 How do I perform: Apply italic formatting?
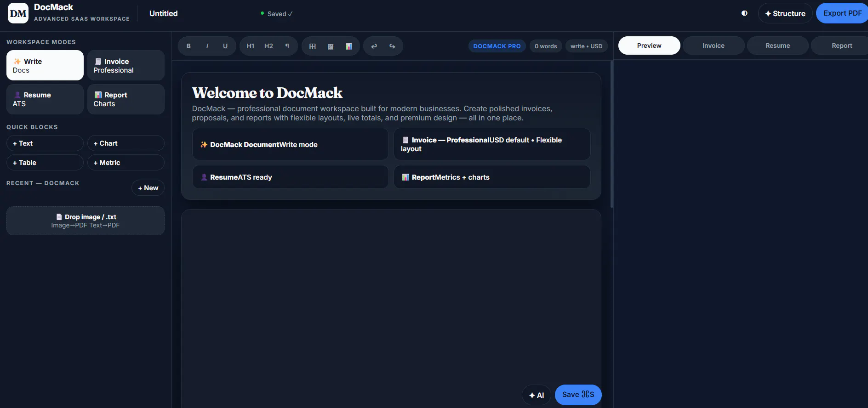(x=207, y=46)
